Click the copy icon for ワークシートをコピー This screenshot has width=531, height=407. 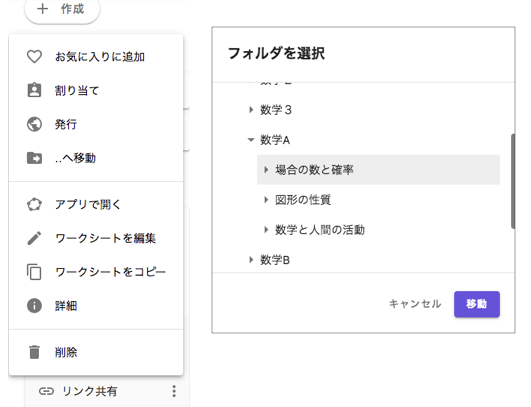click(x=34, y=272)
